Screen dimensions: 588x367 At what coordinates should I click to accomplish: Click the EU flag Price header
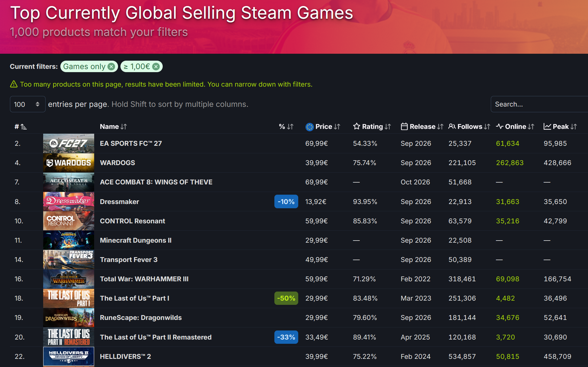click(x=323, y=127)
